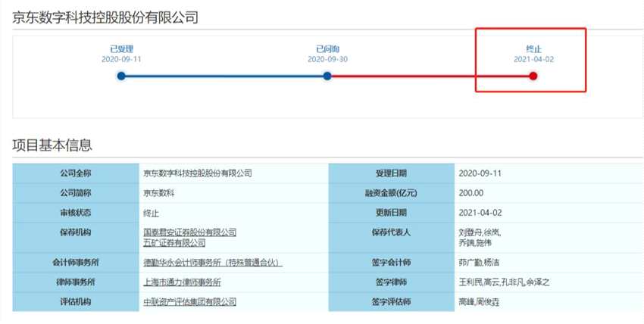The width and height of the screenshot is (644, 324).
Task: Open 德勤华永会计师事务所 link
Action: (x=213, y=263)
